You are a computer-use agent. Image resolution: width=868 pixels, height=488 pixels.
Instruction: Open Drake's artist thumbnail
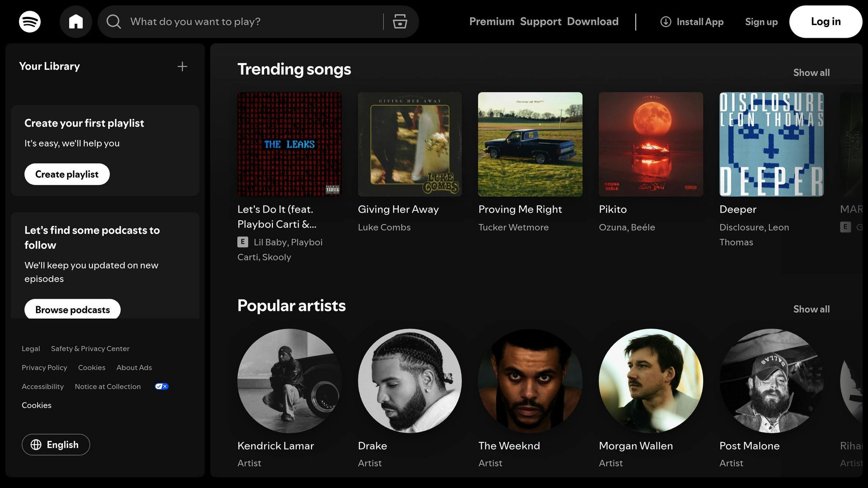point(409,379)
